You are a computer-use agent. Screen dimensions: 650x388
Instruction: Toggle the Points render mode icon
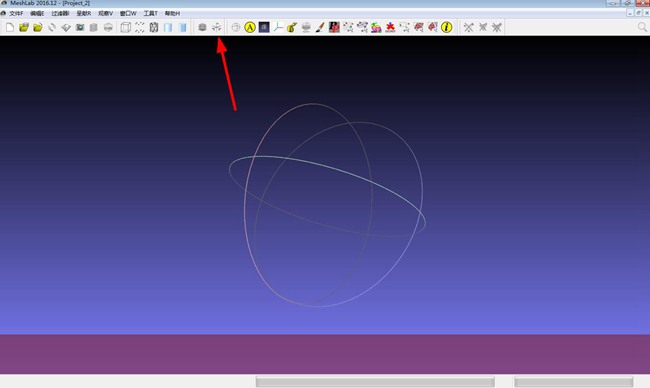click(140, 27)
